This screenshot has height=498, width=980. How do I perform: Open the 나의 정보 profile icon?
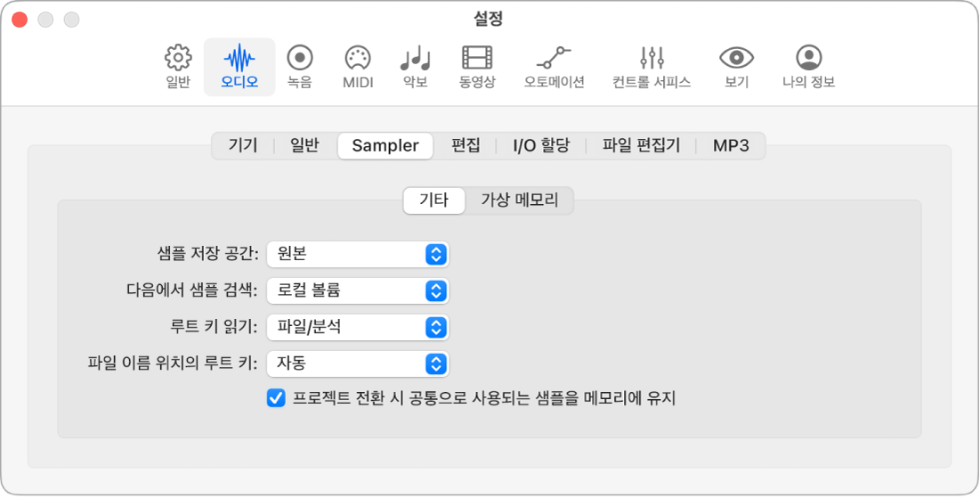(x=808, y=59)
